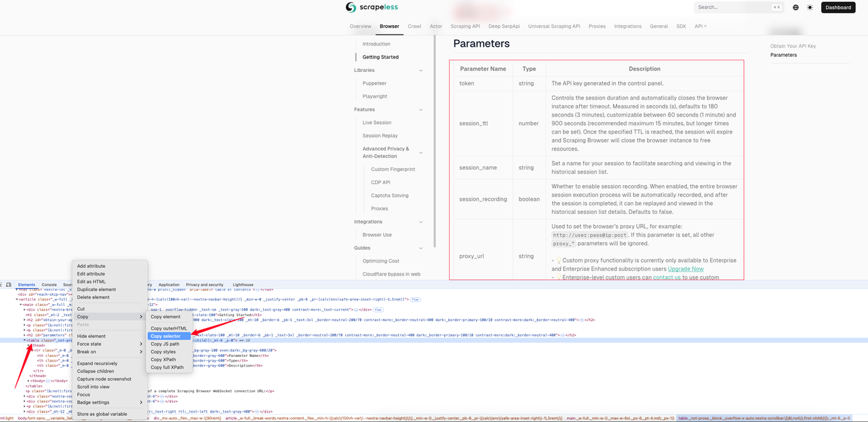Open CDP API sidebar page

(380, 183)
